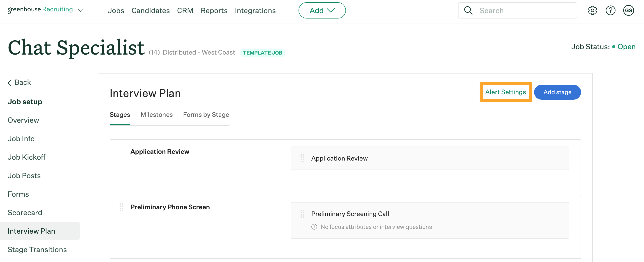
Task: Click the drag handle beside Preliminary Phone Screen
Action: click(121, 207)
